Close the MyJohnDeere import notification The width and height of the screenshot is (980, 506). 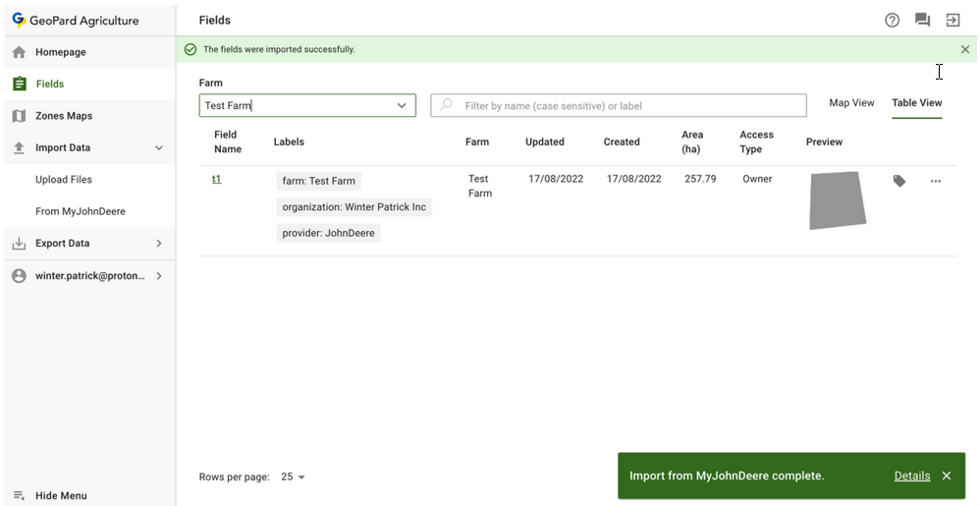(947, 476)
